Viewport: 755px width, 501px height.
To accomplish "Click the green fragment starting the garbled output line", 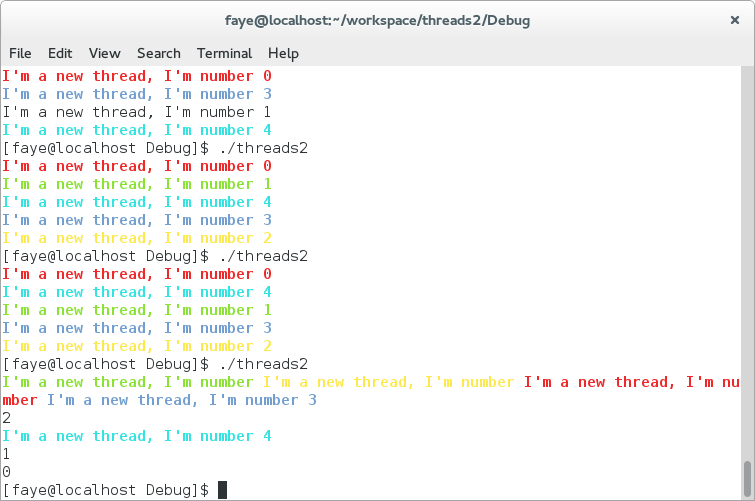I will pos(128,382).
